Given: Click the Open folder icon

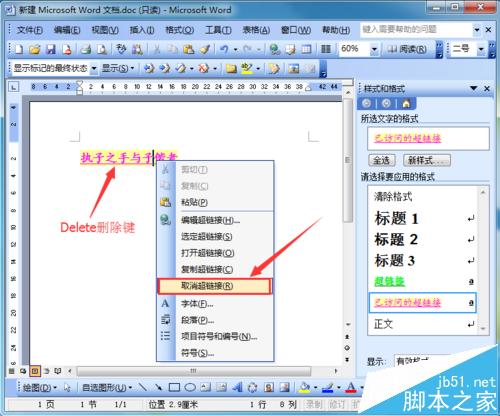Looking at the screenshot, I should tap(34, 49).
